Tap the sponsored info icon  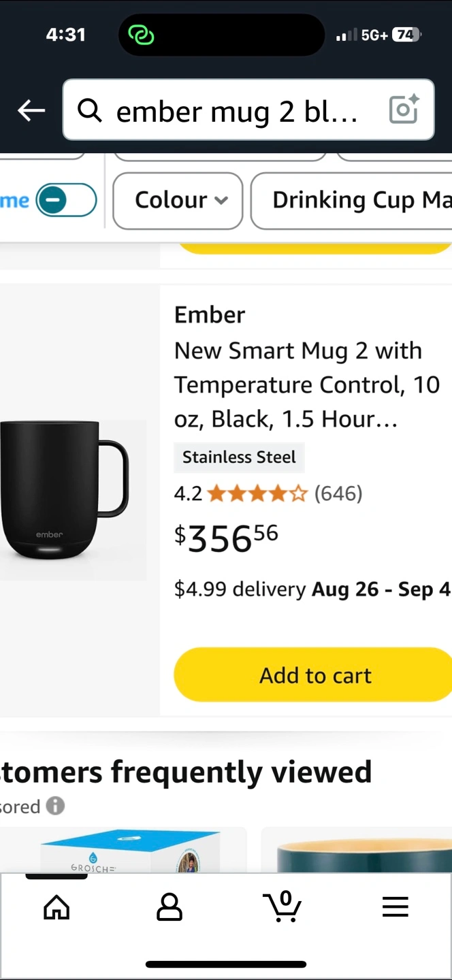click(55, 806)
